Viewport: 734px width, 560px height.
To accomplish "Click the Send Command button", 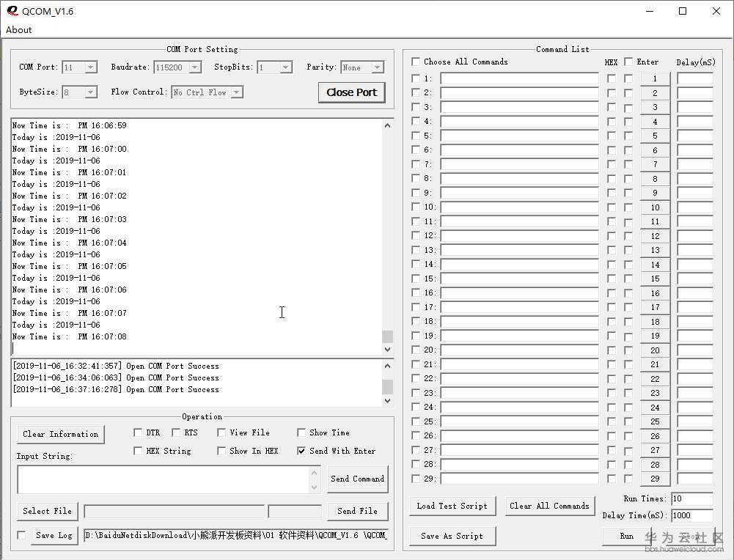I will click(358, 479).
